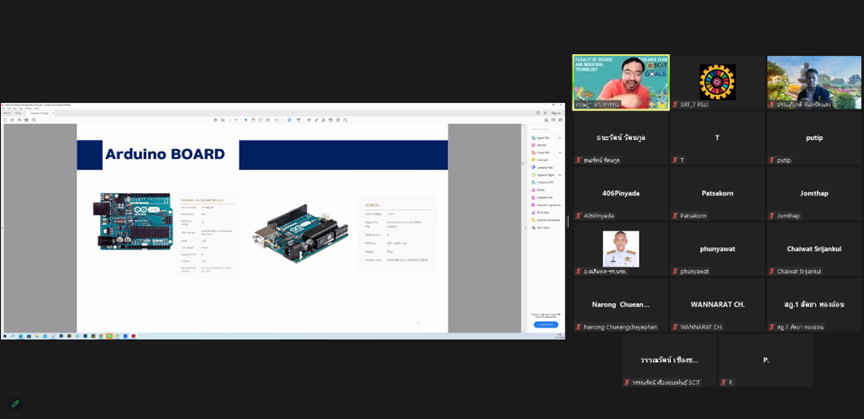The width and height of the screenshot is (864, 419).
Task: Select the Jomthap participant tile
Action: pos(814,194)
